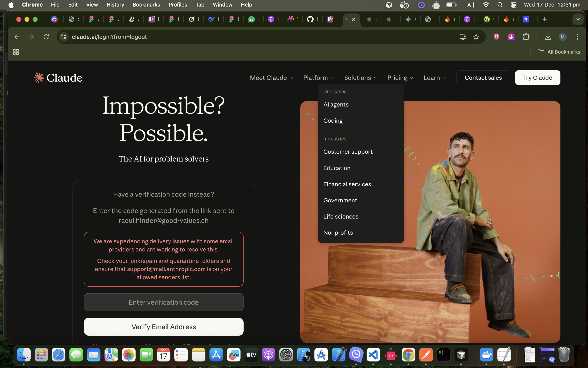Viewport: 588px width, 368px height.
Task: Open the Trash in the dock
Action: (x=564, y=355)
